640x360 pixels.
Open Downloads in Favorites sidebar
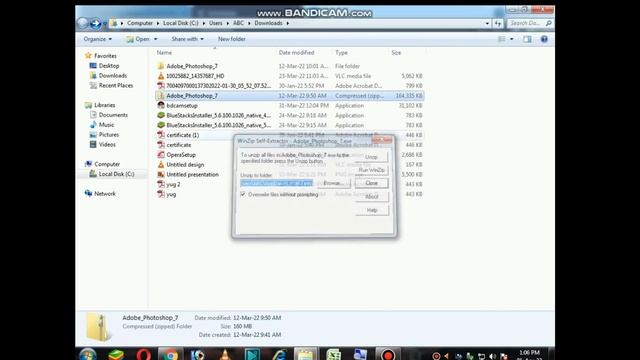tap(113, 76)
